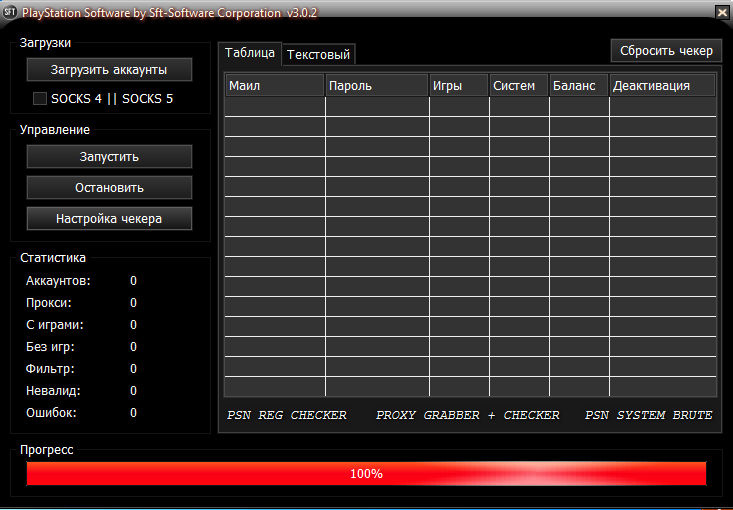Click the Загрузки group title
The height and width of the screenshot is (510, 733).
click(45, 43)
